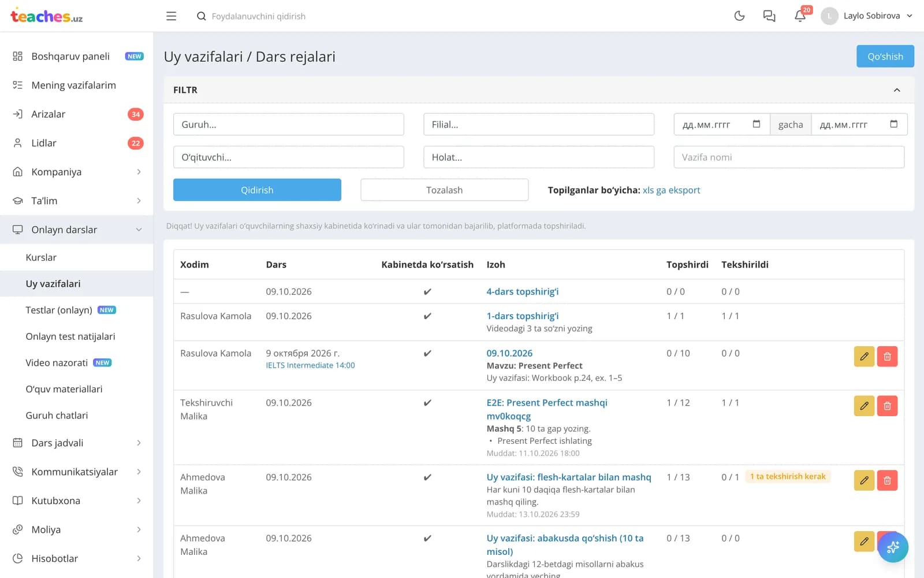Delete the flesh-kartalar bilan mashq row

pyautogui.click(x=887, y=480)
